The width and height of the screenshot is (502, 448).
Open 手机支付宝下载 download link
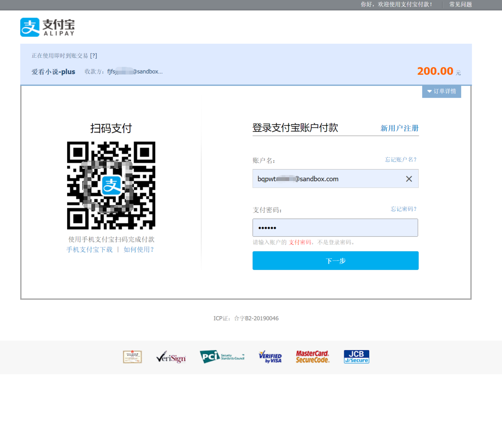(89, 250)
